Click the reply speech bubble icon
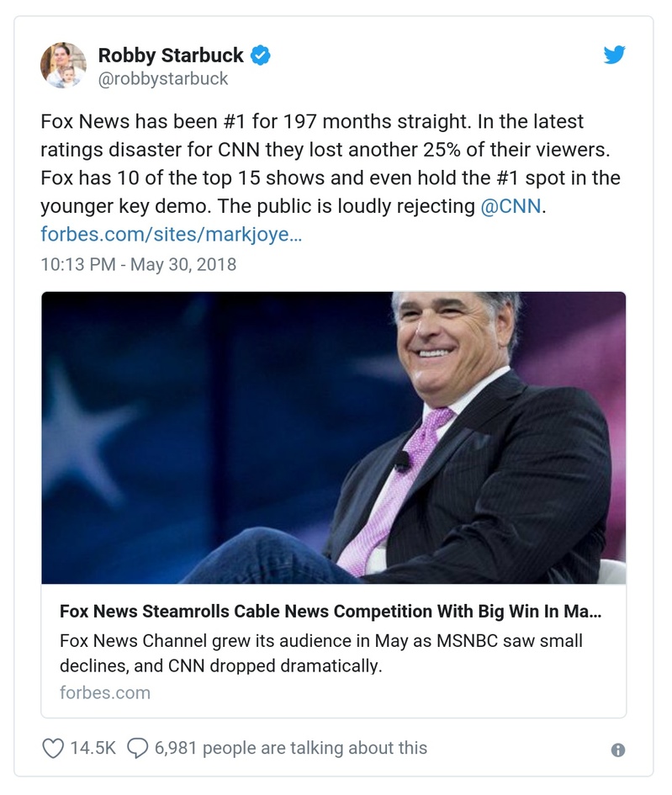 pos(137,748)
